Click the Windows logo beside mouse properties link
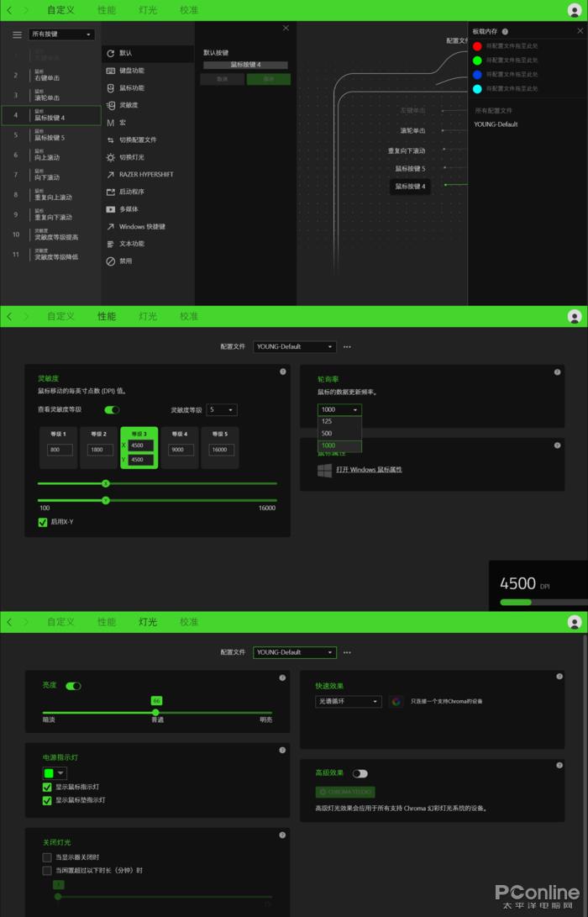The width and height of the screenshot is (588, 917). click(324, 470)
